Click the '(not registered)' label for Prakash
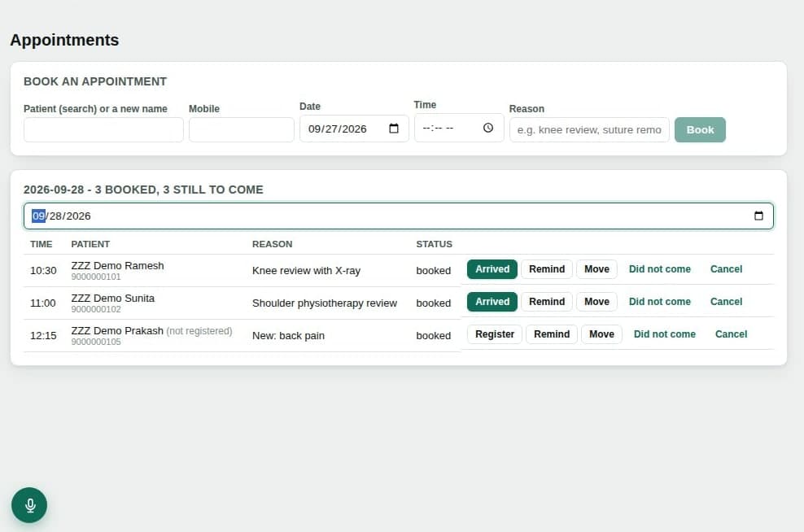Viewport: 804px width, 532px height. pyautogui.click(x=199, y=331)
